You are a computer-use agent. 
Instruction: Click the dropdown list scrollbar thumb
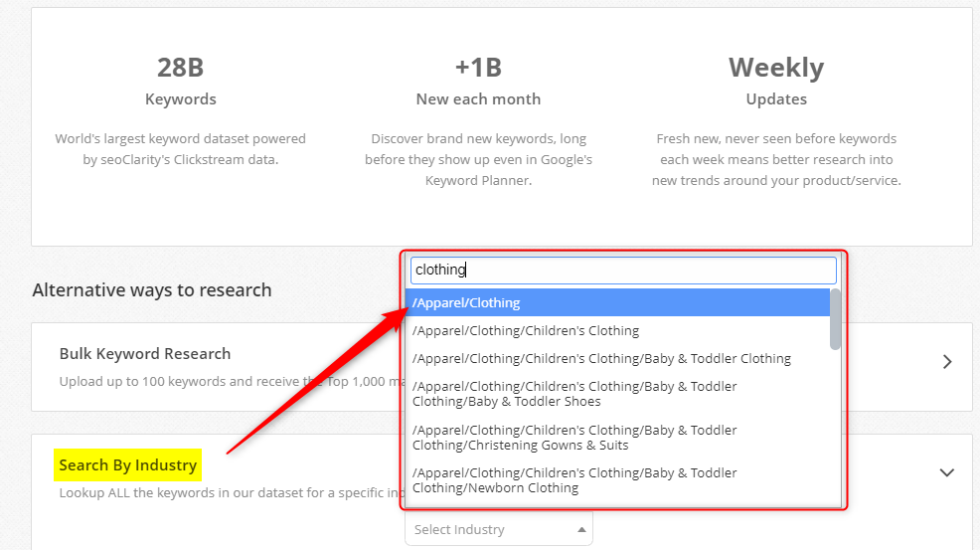[835, 319]
